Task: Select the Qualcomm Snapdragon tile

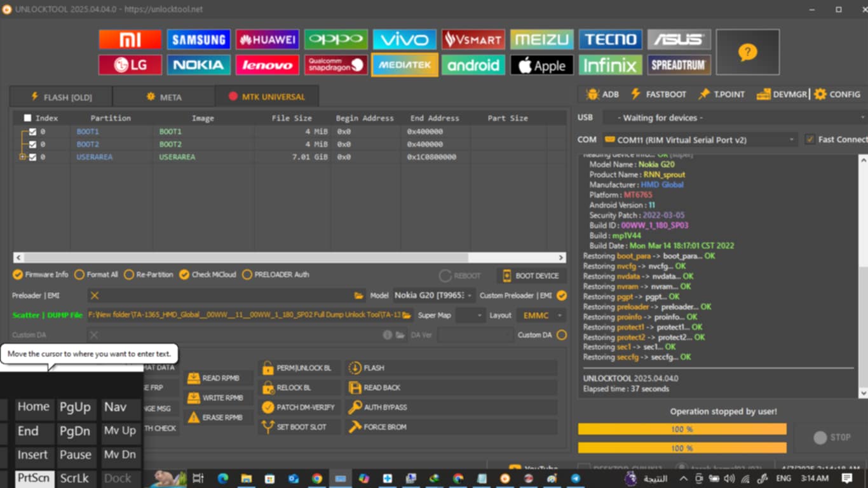Action: point(336,65)
